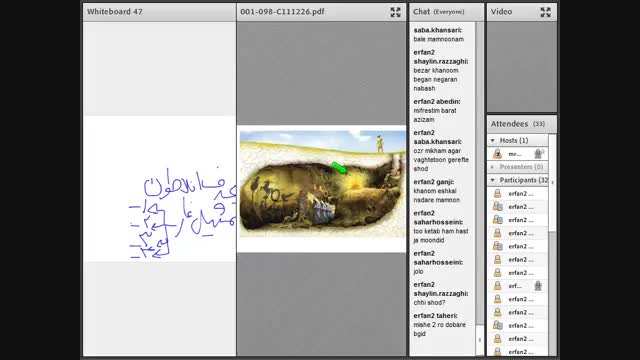The image size is (640, 360).
Task: Expand the Video pod to full screen
Action: pyautogui.click(x=546, y=12)
